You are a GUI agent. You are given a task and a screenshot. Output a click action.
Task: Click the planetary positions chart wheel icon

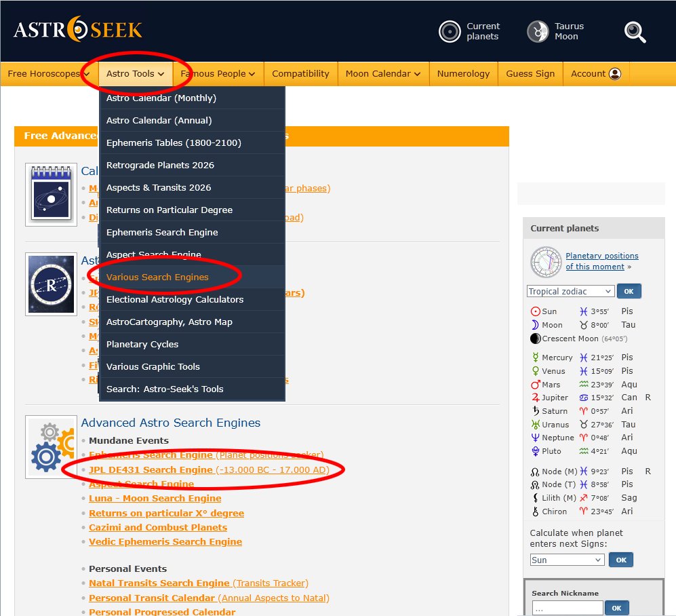(546, 262)
